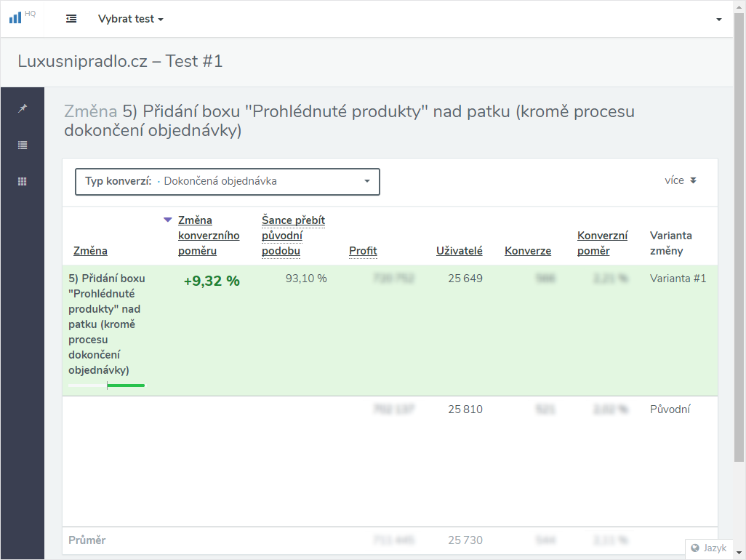
Task: Open the Vybrat test dropdown
Action: coord(130,19)
